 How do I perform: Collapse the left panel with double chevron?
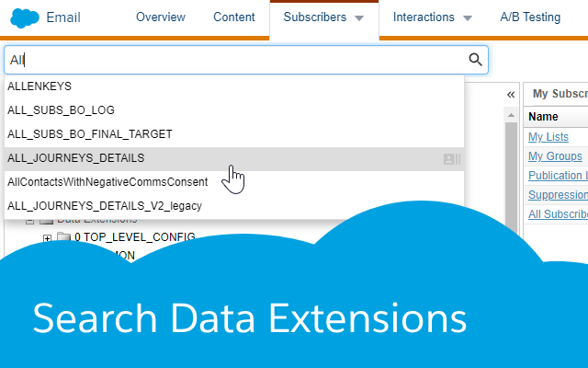511,94
